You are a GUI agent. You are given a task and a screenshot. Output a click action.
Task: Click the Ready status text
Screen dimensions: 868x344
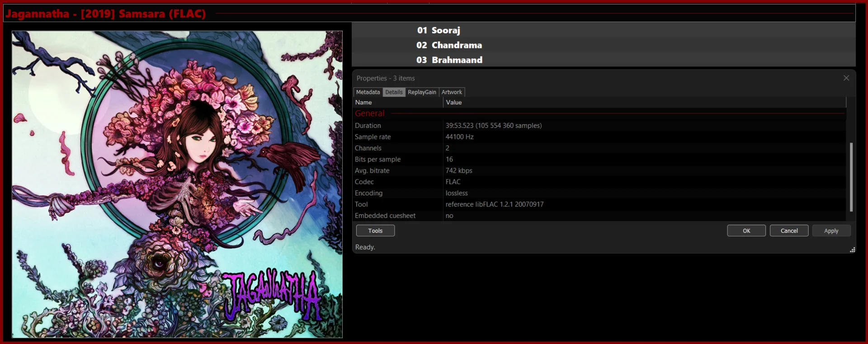pos(365,247)
